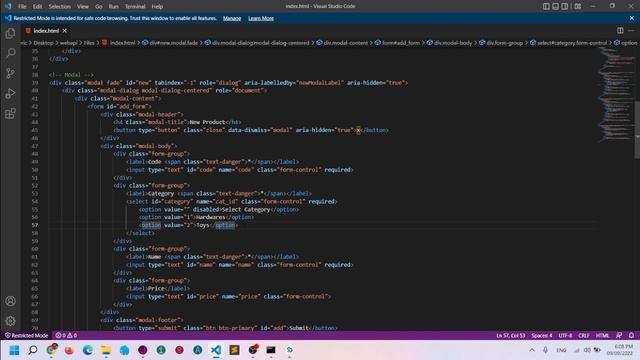Click the text 'New Product' on line 44
This screenshot has height=360, width=640.
pyautogui.click(x=207, y=122)
